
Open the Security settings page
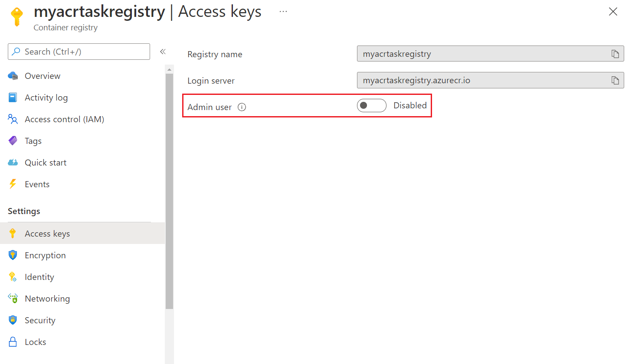click(40, 320)
